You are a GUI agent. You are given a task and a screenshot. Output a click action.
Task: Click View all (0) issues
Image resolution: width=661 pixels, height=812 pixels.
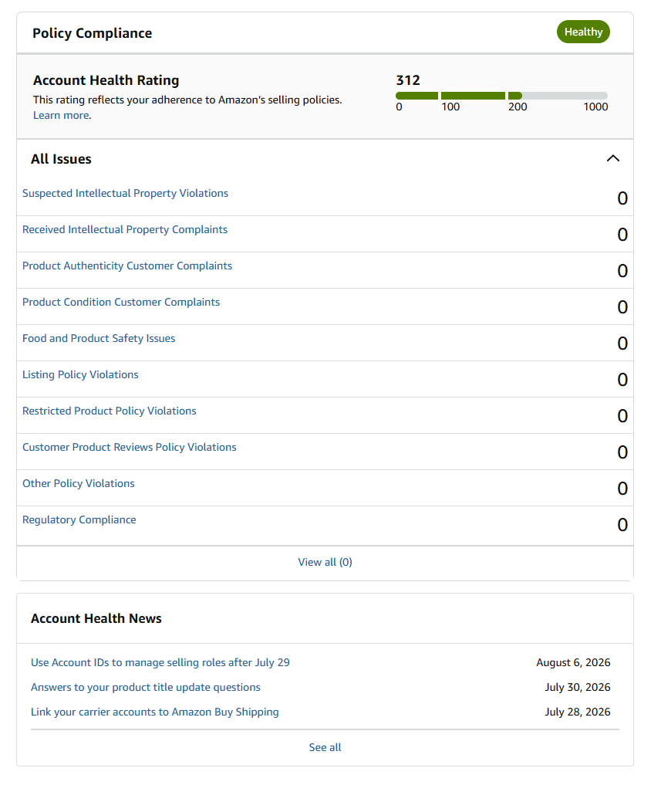[x=325, y=562]
